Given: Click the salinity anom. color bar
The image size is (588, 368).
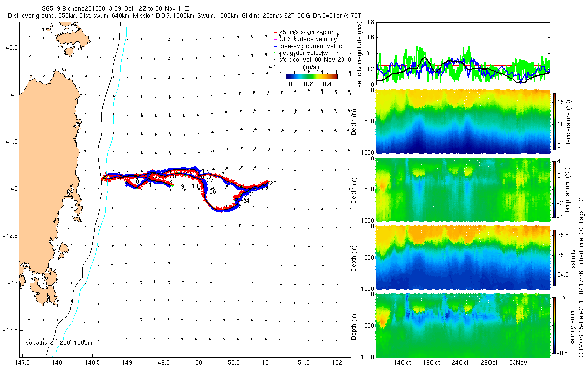Looking at the screenshot, I should click(x=555, y=325).
